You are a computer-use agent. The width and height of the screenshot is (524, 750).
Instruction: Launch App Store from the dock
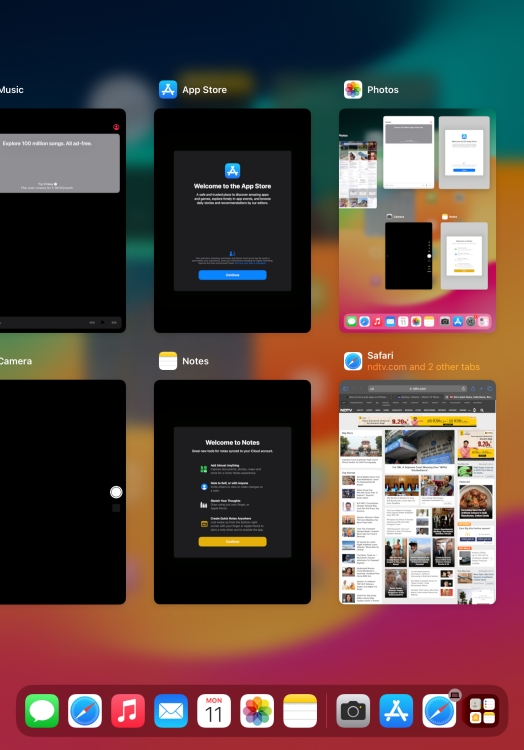click(396, 711)
